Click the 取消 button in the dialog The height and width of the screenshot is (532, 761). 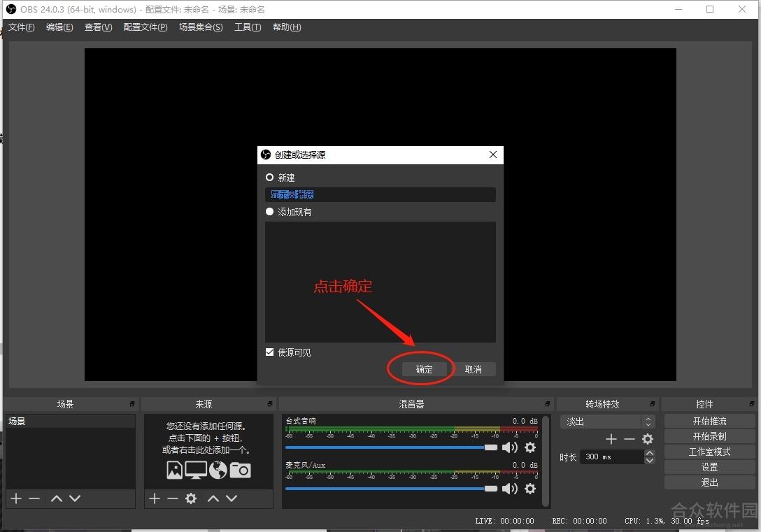click(x=474, y=369)
